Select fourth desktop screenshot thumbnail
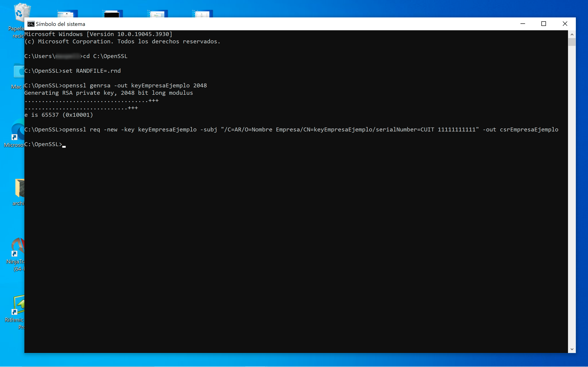Image resolution: width=588 pixels, height=367 pixels. pos(202,14)
